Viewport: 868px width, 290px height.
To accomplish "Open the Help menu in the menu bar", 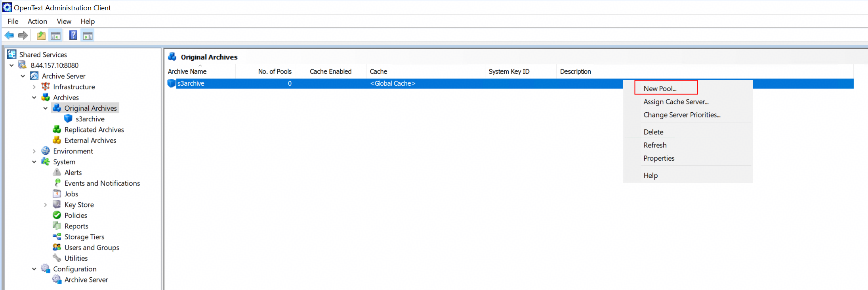I will point(88,21).
